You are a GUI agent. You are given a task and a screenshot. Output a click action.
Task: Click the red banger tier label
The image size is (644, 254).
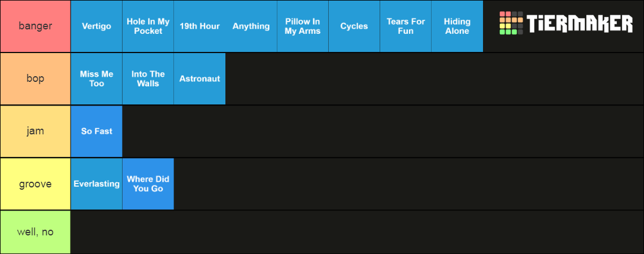[36, 27]
